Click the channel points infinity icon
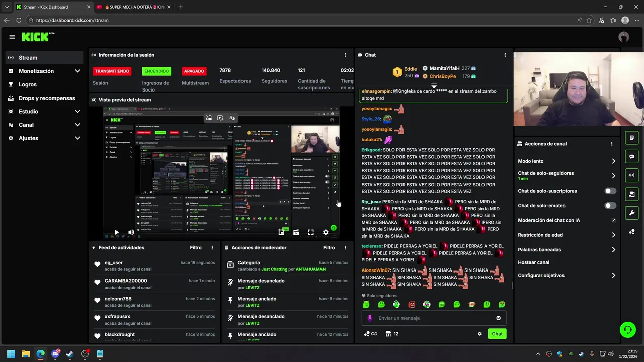This screenshot has height=362, width=644. point(371,334)
